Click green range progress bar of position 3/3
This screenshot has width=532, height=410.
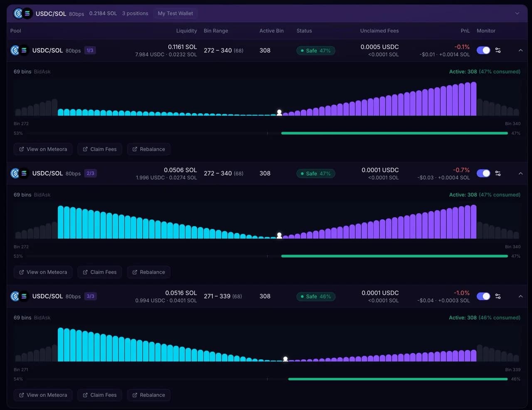398,379
